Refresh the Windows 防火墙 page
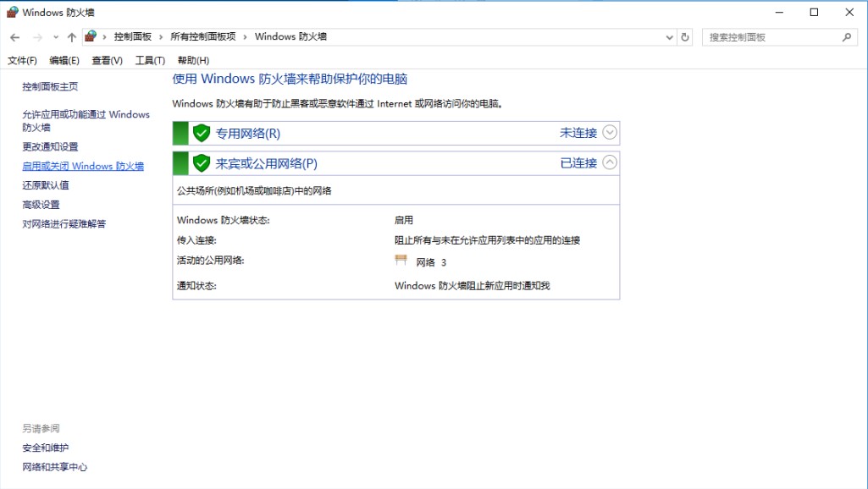This screenshot has height=489, width=868. click(x=685, y=37)
